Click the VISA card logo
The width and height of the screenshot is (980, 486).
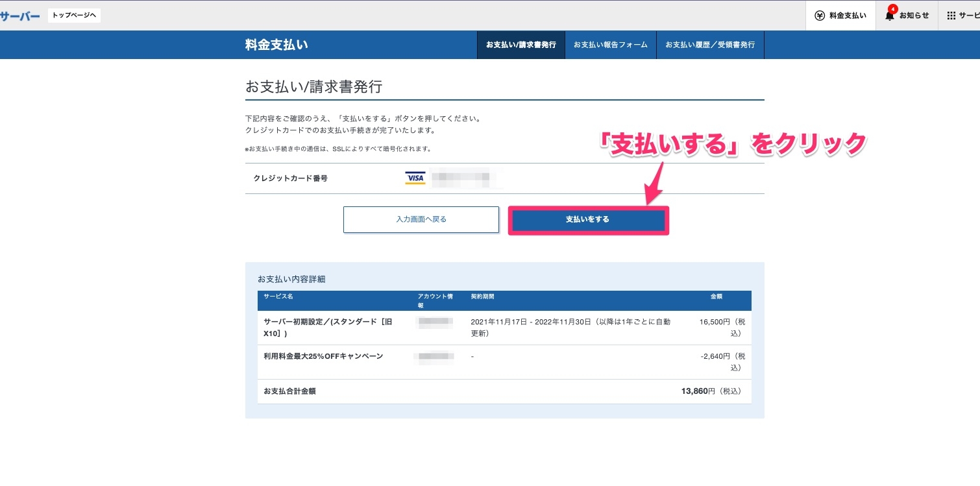[415, 178]
